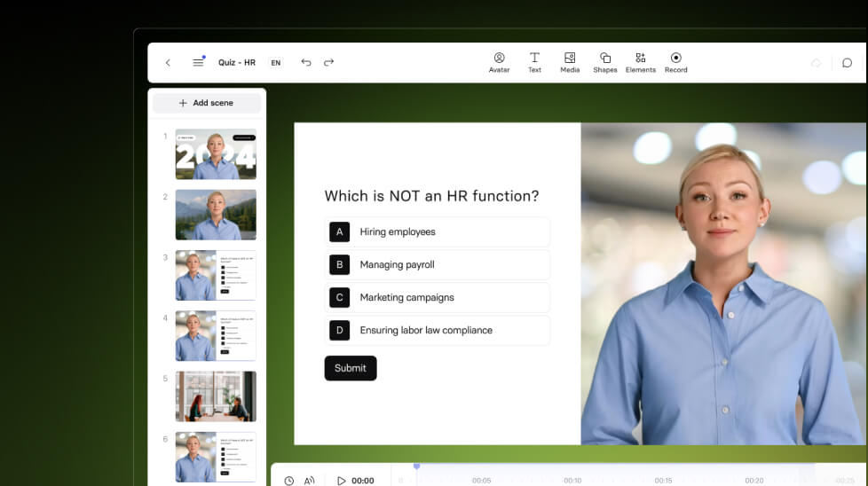
Task: Select answer A Hiring employees
Action: pyautogui.click(x=438, y=231)
